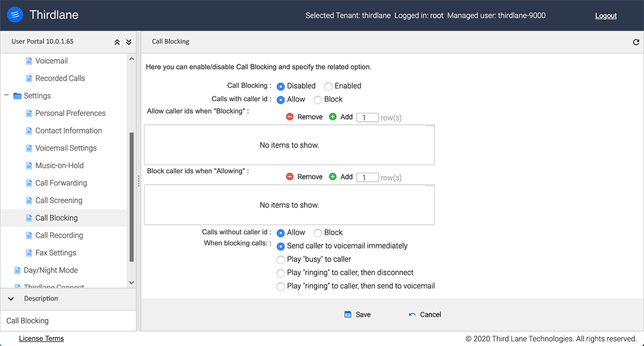Choose Play "busy" to caller option
This screenshot has height=346, width=644.
tap(280, 260)
